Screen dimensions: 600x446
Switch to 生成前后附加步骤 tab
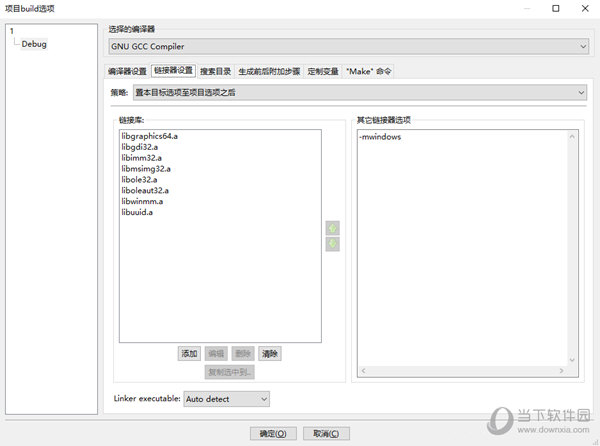click(x=269, y=71)
